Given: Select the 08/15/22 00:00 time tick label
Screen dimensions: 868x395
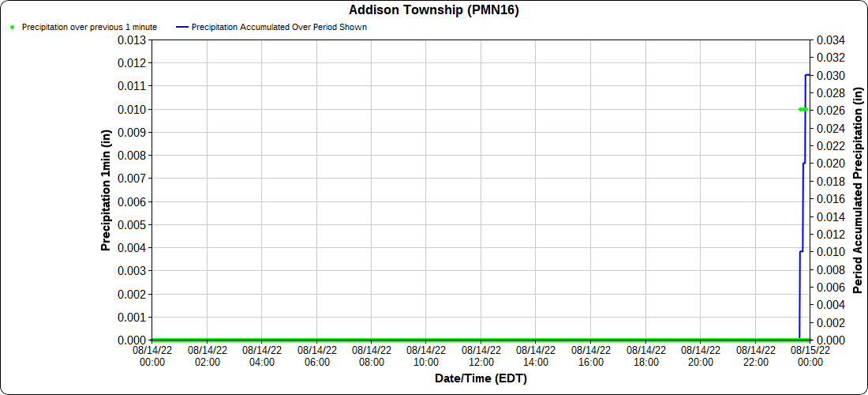Looking at the screenshot, I should click(x=810, y=355).
